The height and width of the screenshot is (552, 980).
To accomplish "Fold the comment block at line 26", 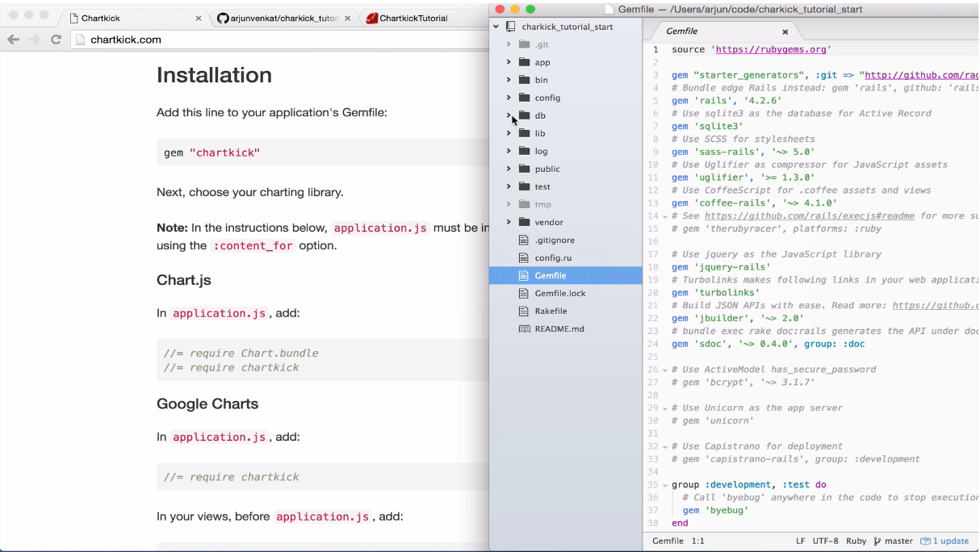I will pos(665,370).
